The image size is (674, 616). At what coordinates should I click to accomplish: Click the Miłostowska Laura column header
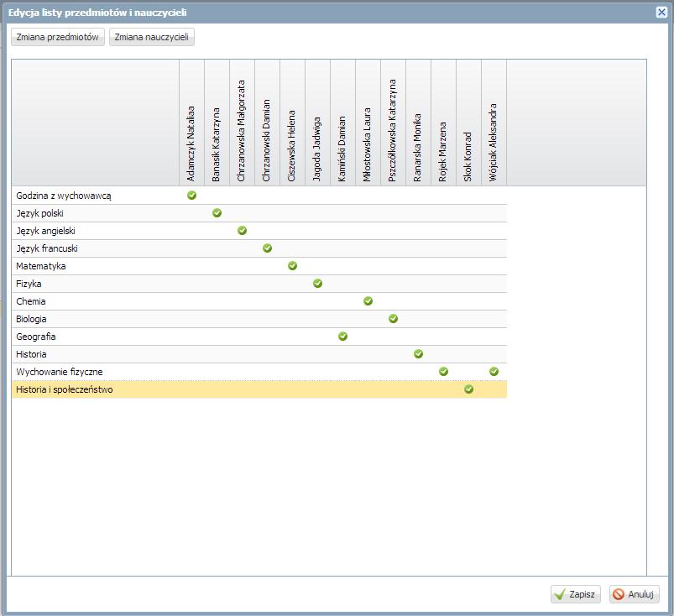[368, 123]
